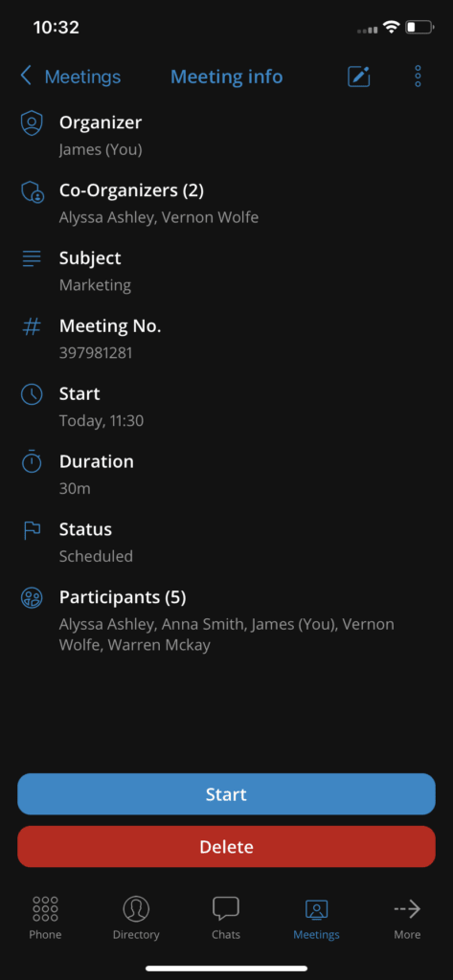The image size is (453, 980).
Task: Click the Organizer shield icon
Action: coord(32,123)
